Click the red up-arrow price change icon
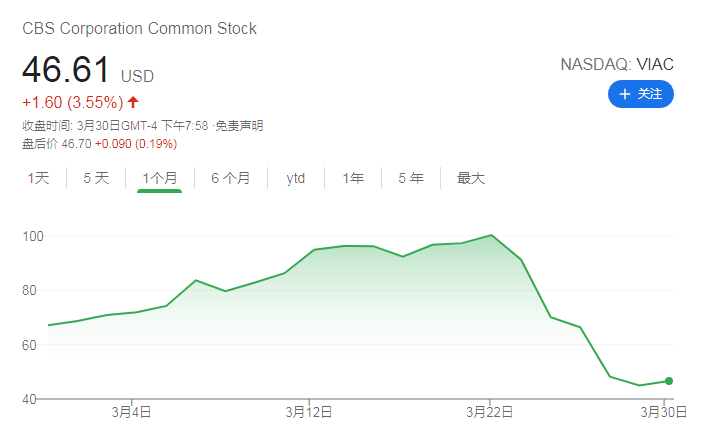The image size is (720, 424). point(133,102)
